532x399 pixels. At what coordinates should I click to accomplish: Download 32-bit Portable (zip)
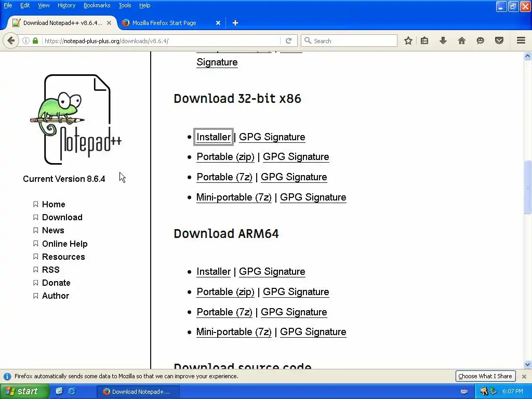(x=225, y=157)
